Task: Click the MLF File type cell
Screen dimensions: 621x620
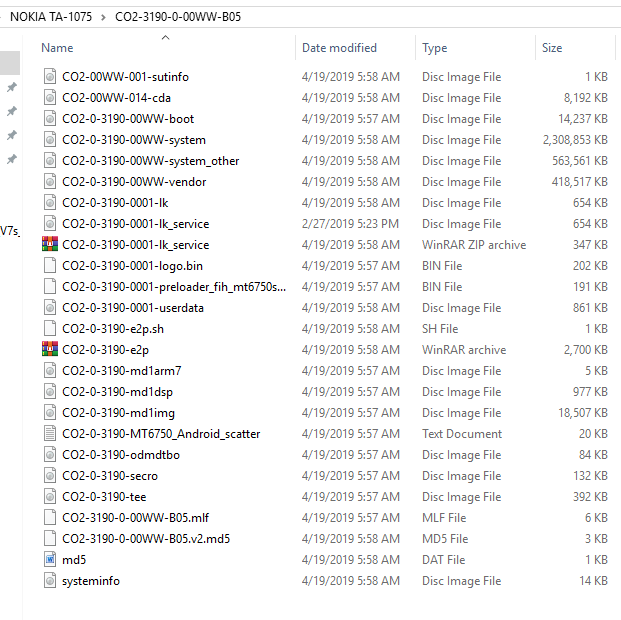Action: click(x=444, y=518)
